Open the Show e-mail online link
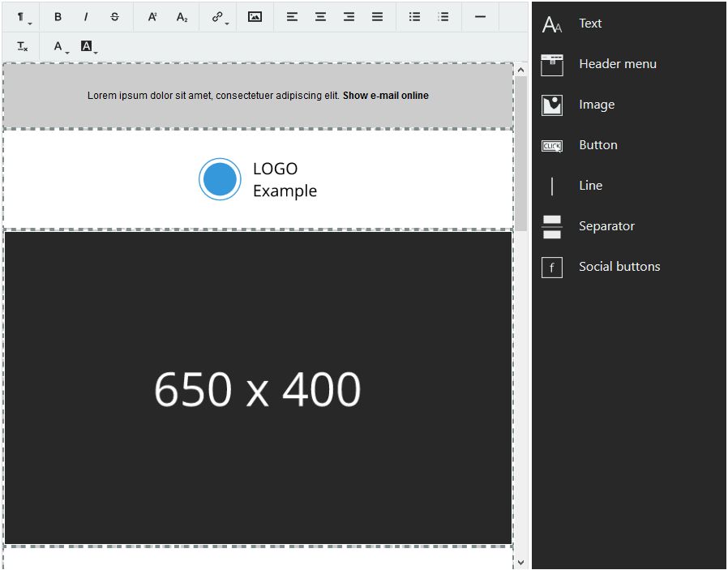Screen dimensions: 728x570 click(385, 96)
